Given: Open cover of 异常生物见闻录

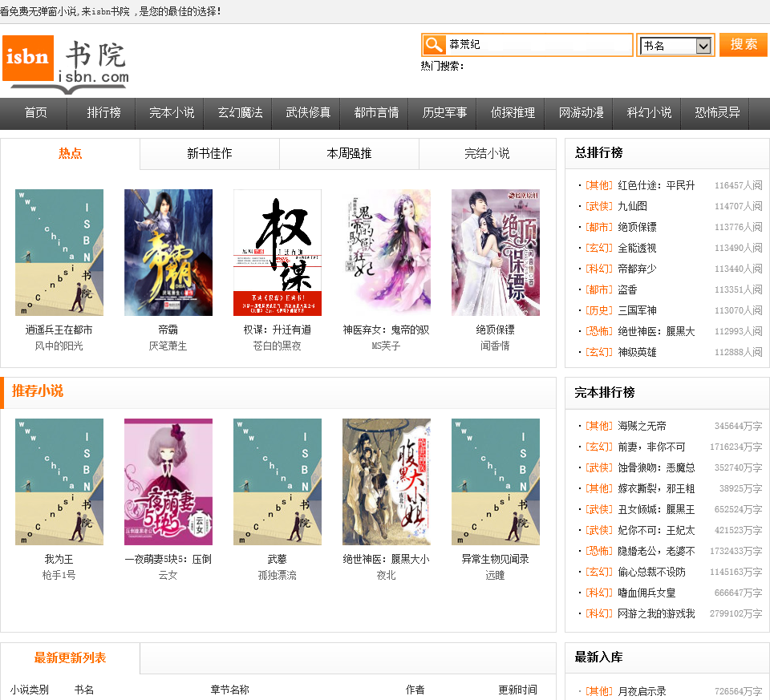Looking at the screenshot, I should 496,482.
